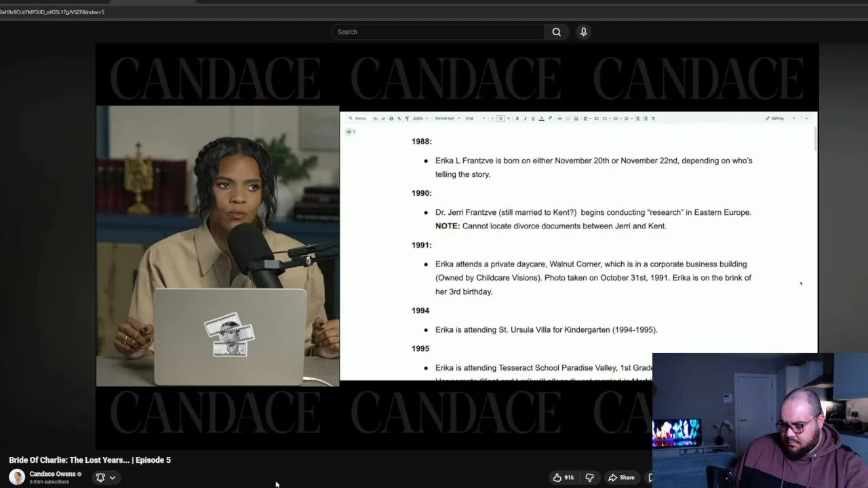Toggle bold in the document toolbar
This screenshot has height=488, width=868.
pyautogui.click(x=517, y=119)
